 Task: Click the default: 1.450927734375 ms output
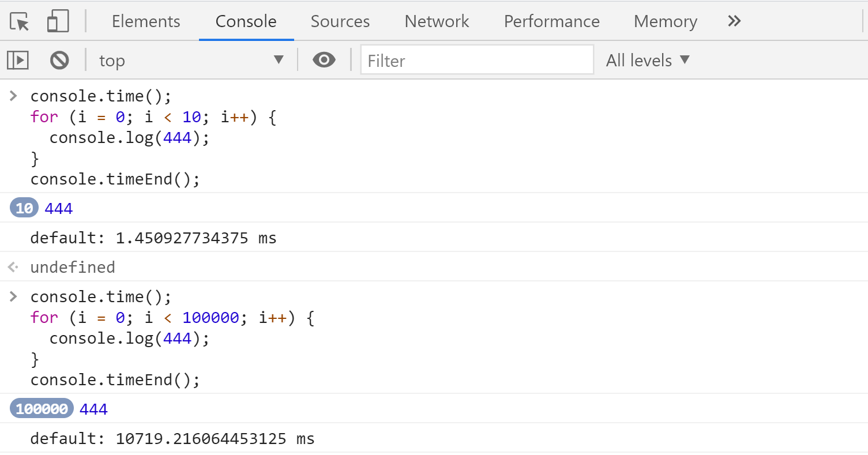pyautogui.click(x=153, y=238)
